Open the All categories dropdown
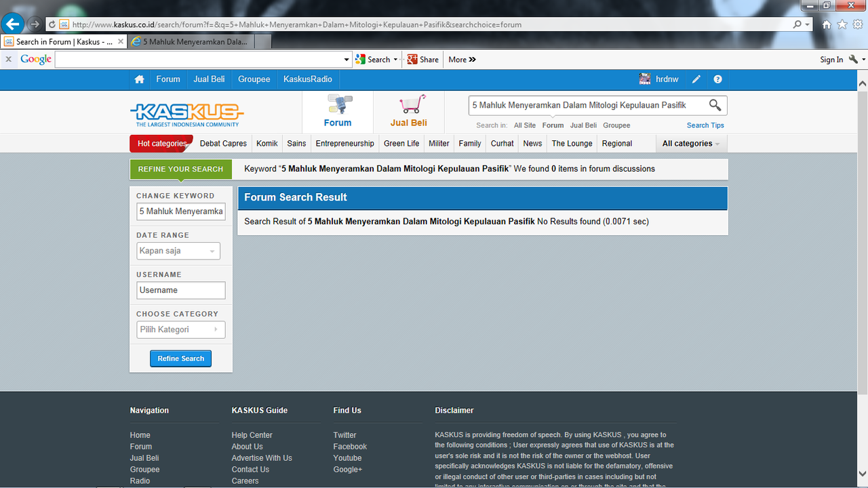Viewport: 868px width, 488px height. tap(691, 144)
